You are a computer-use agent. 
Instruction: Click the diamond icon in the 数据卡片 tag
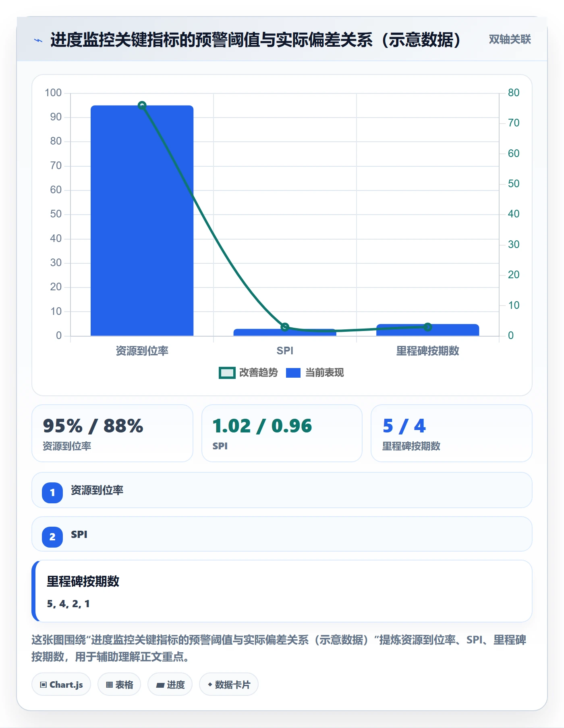(210, 685)
